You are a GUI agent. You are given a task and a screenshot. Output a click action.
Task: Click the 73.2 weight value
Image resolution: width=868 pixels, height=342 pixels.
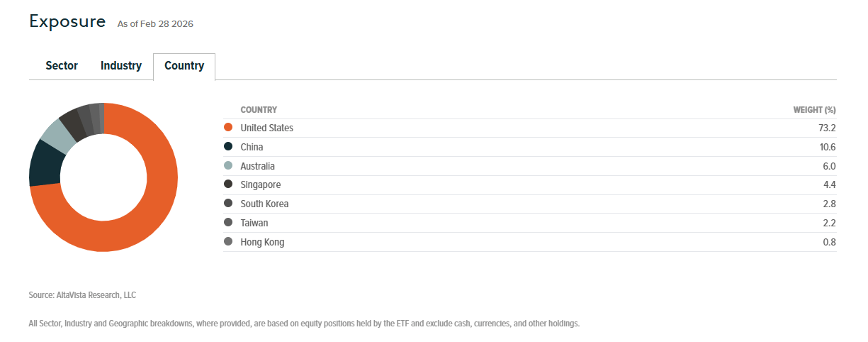pyautogui.click(x=827, y=128)
